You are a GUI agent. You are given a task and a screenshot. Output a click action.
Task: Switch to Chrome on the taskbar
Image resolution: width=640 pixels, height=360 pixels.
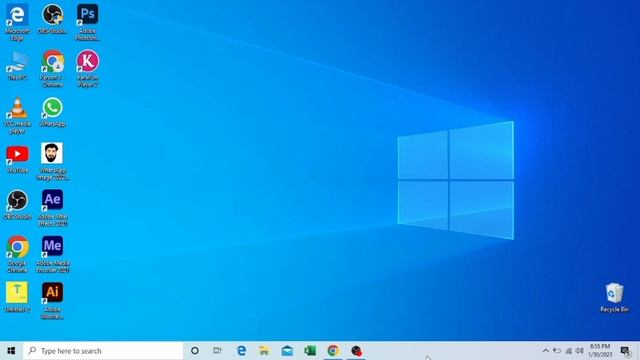coord(333,351)
